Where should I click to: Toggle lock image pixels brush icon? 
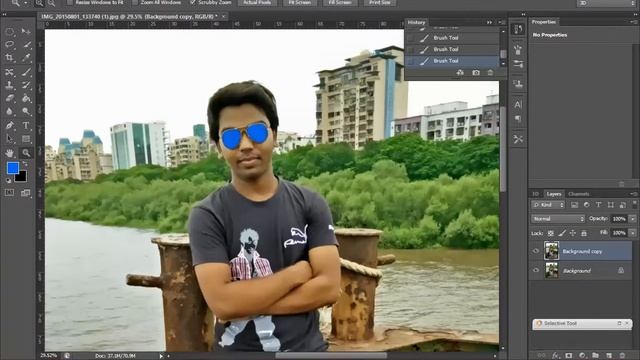tap(562, 233)
